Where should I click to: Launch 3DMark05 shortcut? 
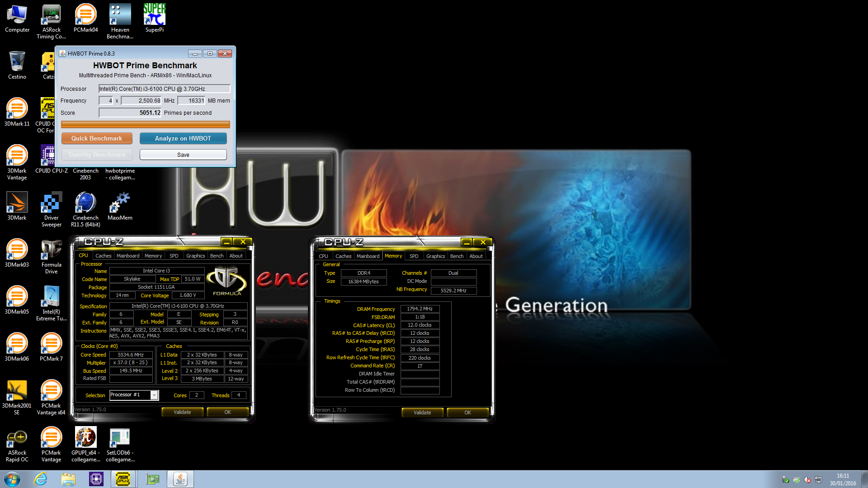tap(17, 301)
